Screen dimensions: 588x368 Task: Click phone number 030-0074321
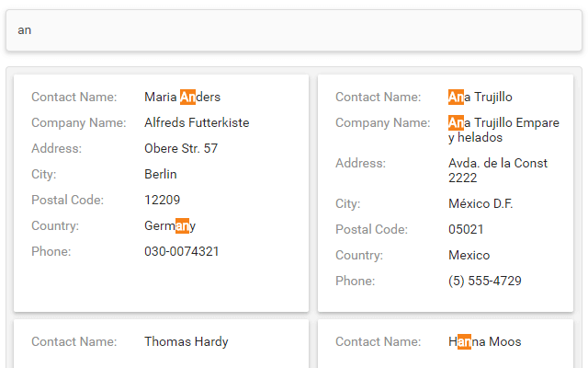[182, 251]
